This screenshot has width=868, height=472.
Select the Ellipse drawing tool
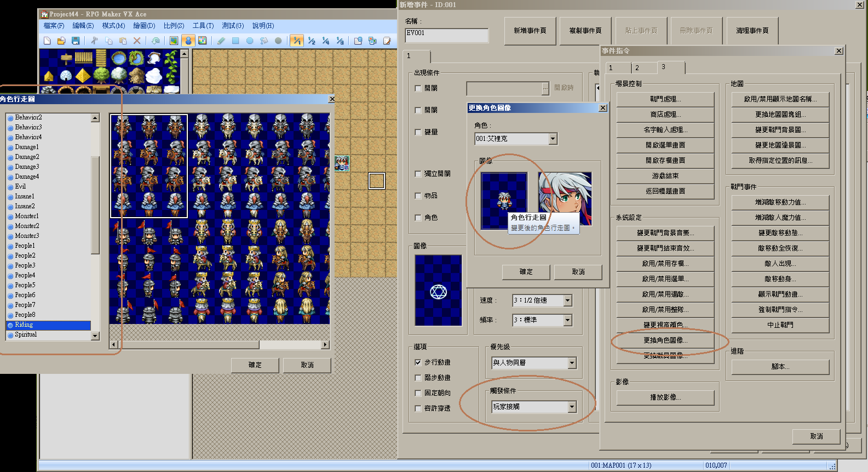click(250, 41)
